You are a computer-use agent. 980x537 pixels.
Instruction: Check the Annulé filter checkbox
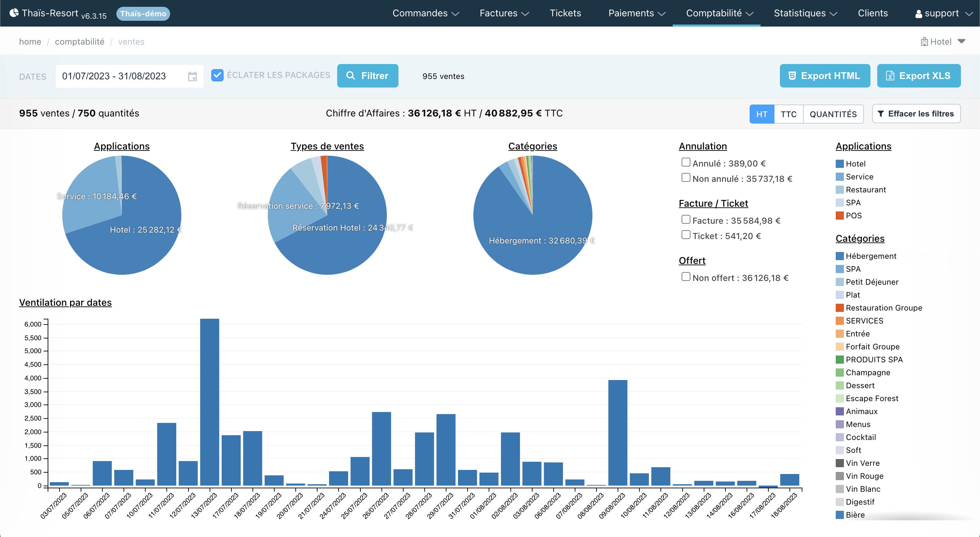coord(686,162)
